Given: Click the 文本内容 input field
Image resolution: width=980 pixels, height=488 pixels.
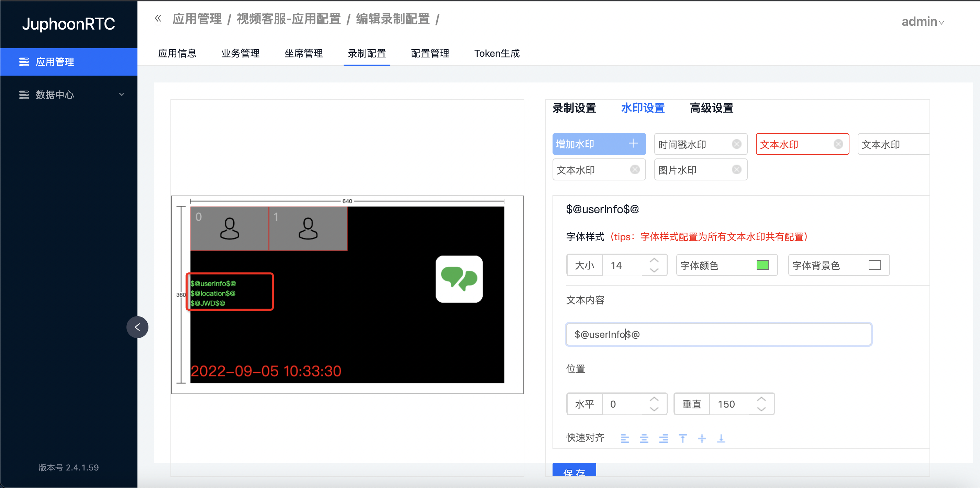Looking at the screenshot, I should pos(719,334).
